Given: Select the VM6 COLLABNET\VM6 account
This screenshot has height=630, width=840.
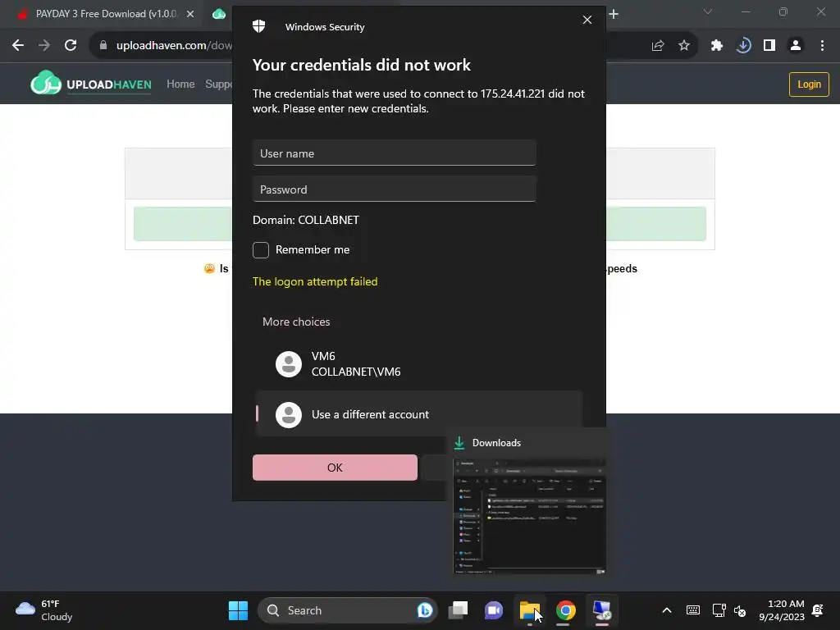Looking at the screenshot, I should point(418,364).
